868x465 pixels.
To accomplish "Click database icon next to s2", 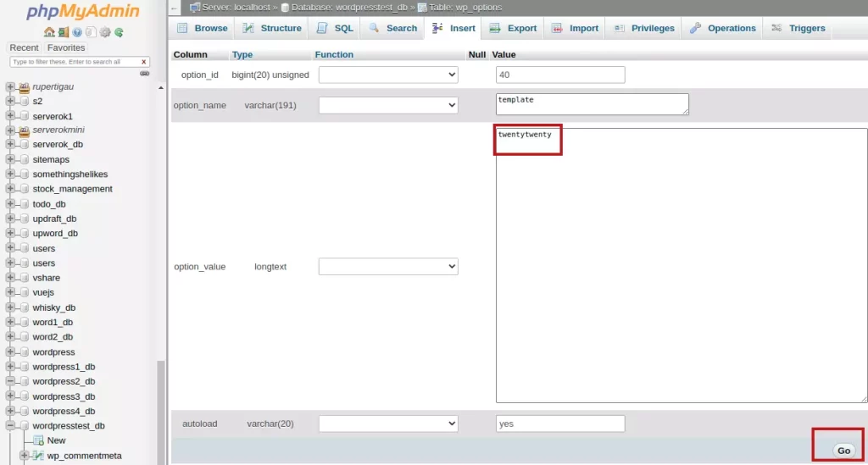I will (x=24, y=101).
